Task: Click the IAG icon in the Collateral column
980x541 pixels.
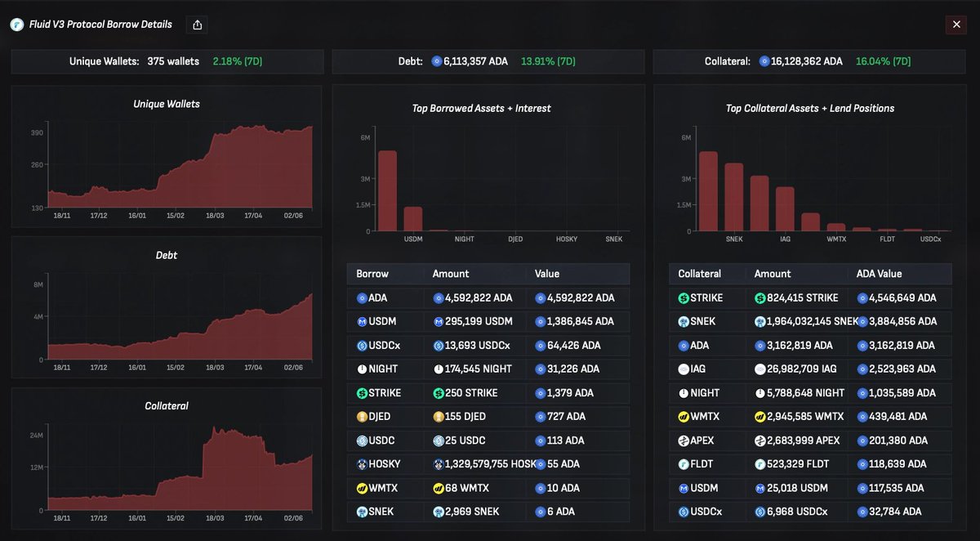Action: pyautogui.click(x=684, y=369)
